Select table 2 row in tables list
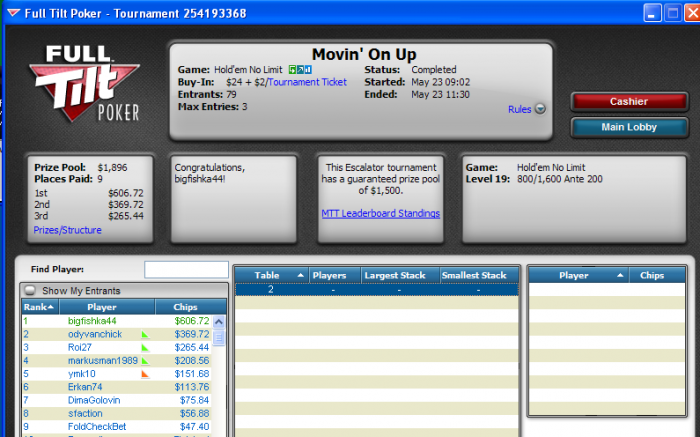This screenshot has height=437, width=700. [377, 290]
